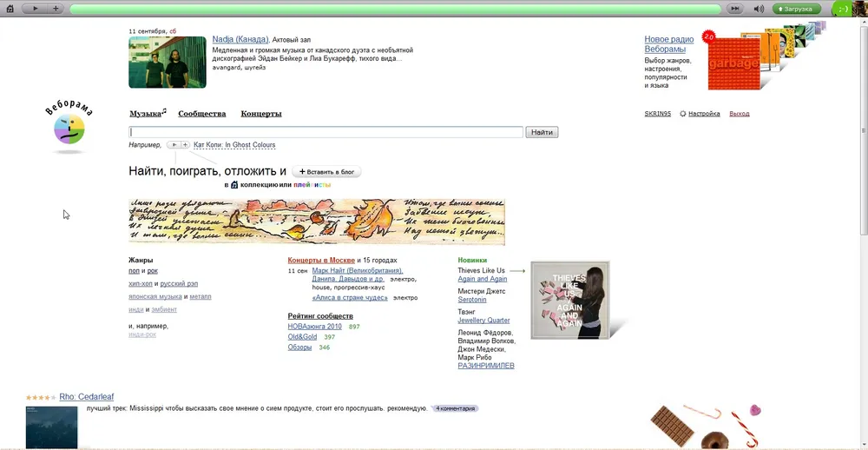Viewport: 868px width, 450px height.
Task: Switch to the Музыка section
Action: [x=146, y=114]
